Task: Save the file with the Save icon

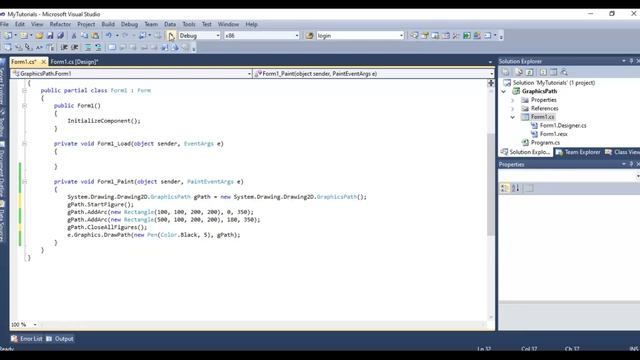Action: click(x=50, y=36)
